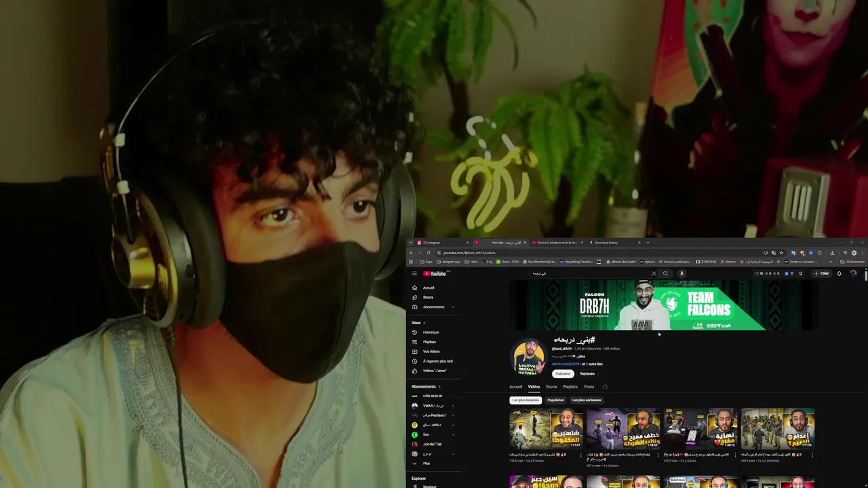This screenshot has width=868, height=488.
Task: Open the All Bookmarks folder
Action: coord(852,262)
